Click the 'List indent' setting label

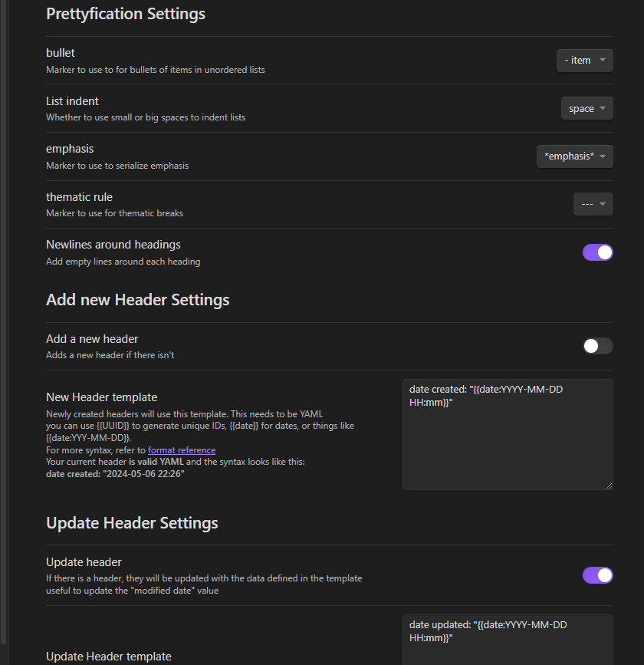72,101
